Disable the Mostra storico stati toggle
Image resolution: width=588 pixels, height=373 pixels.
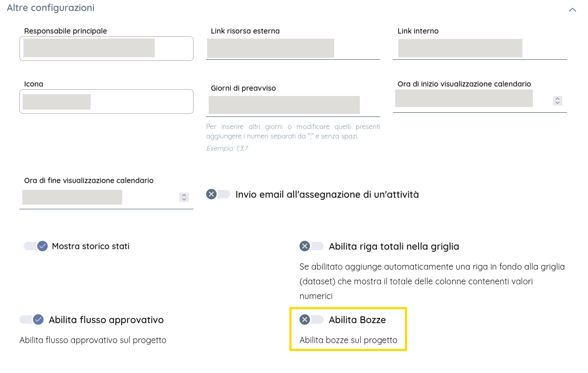[36, 246]
